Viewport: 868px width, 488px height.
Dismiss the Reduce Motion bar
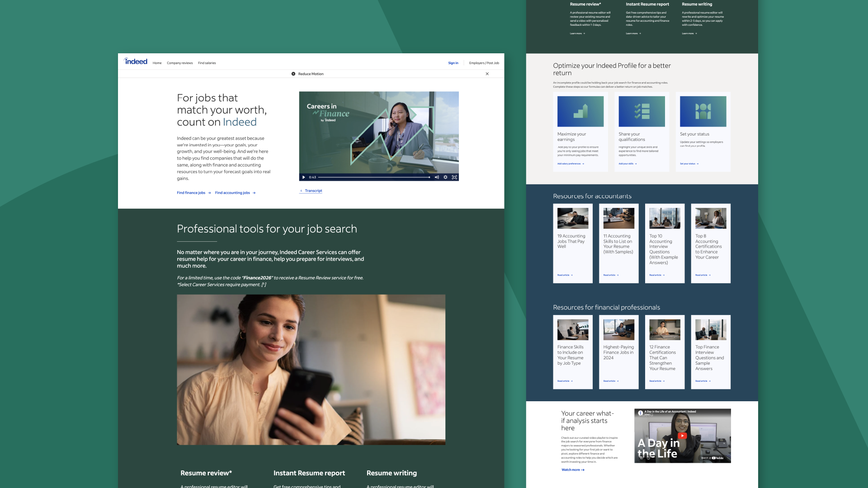click(487, 74)
